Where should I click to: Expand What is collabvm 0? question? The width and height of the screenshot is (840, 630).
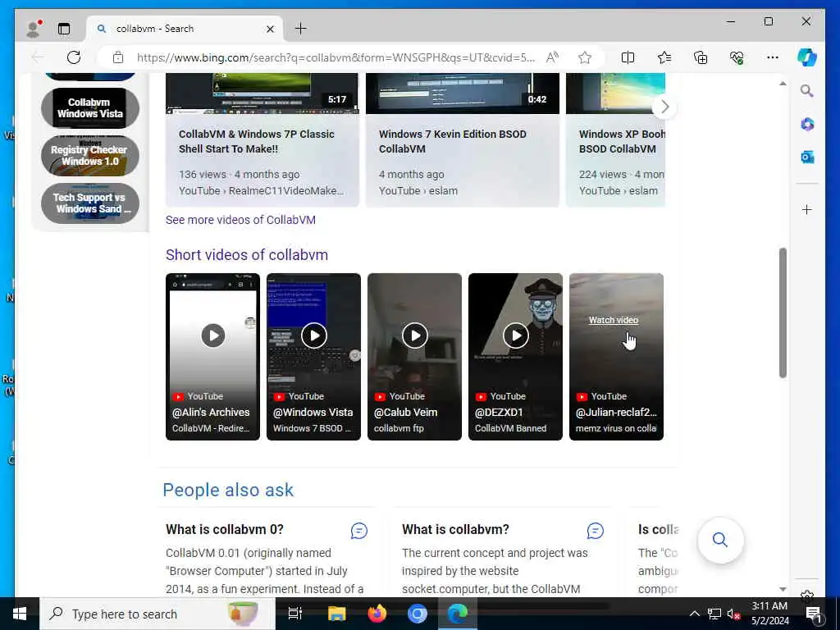coord(225,529)
